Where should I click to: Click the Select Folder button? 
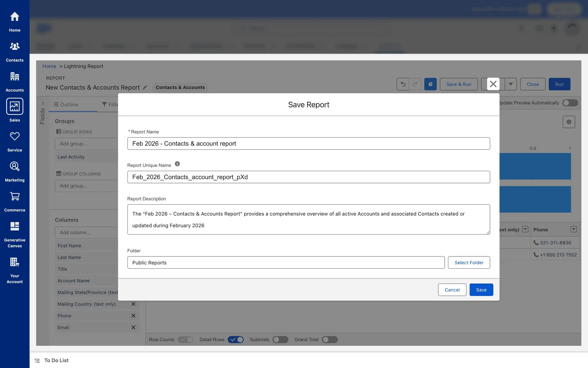(x=469, y=263)
